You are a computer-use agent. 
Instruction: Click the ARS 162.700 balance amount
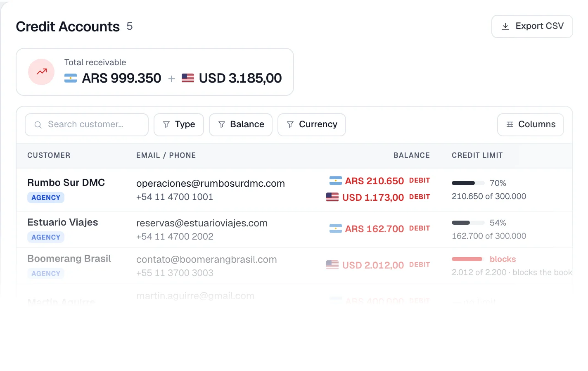click(375, 229)
